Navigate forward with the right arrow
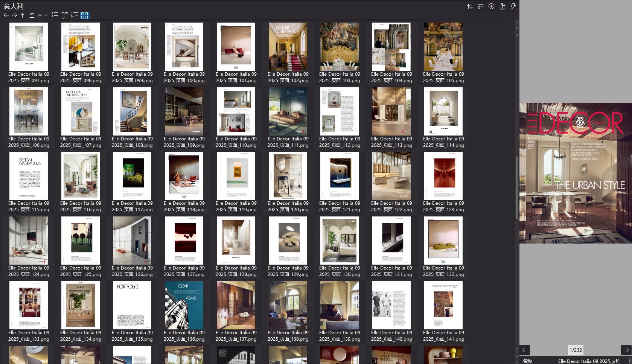The height and width of the screenshot is (364, 632). [x=14, y=15]
